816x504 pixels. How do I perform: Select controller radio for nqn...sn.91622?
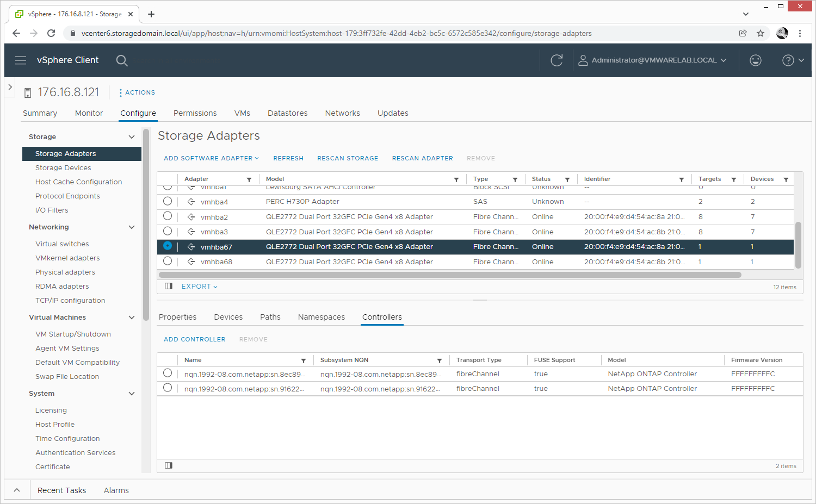pos(168,388)
